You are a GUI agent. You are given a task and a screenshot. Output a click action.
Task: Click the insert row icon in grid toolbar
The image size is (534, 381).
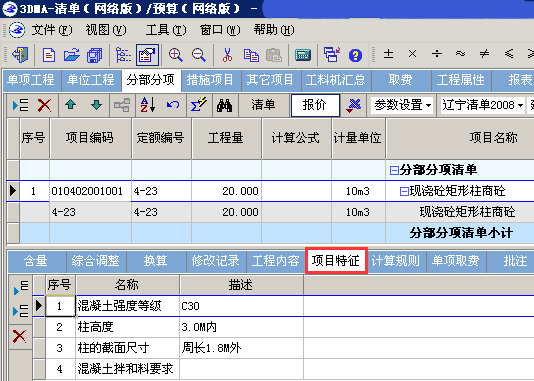pos(20,105)
